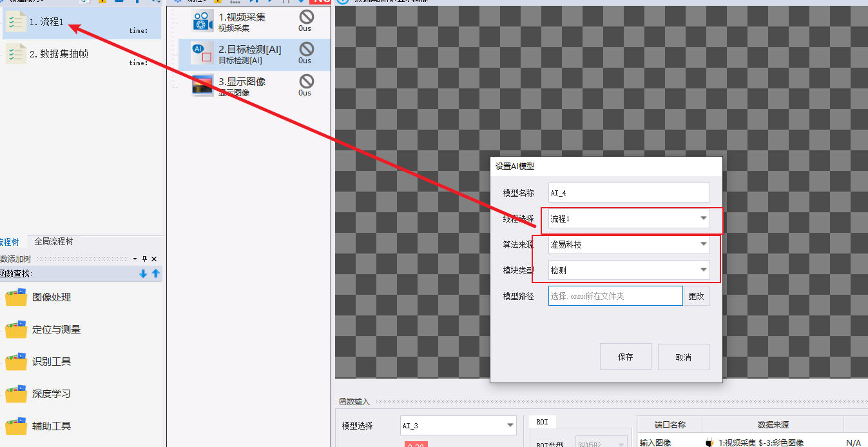
Task: Select the 流程1 flow item
Action: [x=82, y=23]
